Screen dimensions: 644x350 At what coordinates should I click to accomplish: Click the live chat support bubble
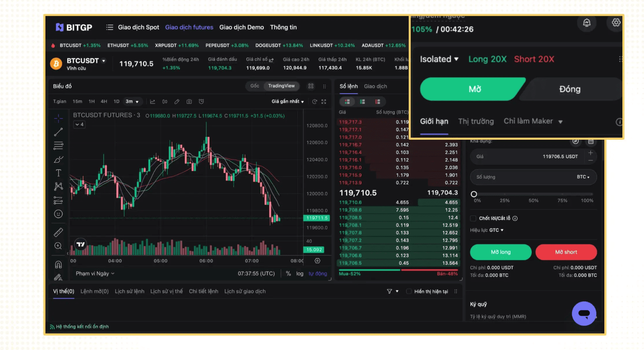coord(584,313)
